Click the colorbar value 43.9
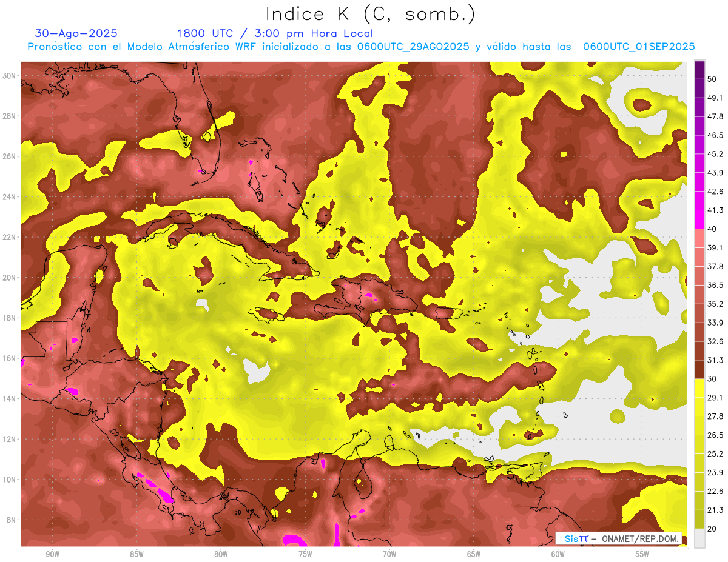The height and width of the screenshot is (562, 728). 715,173
